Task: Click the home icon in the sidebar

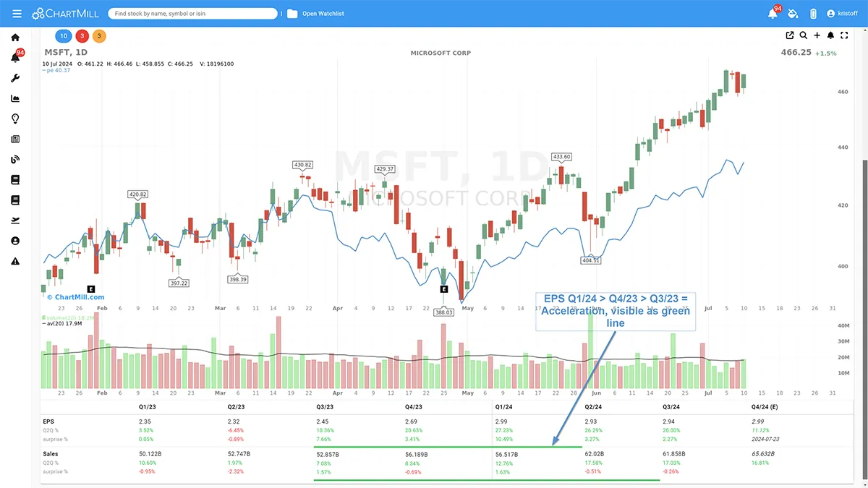Action: pyautogui.click(x=15, y=38)
